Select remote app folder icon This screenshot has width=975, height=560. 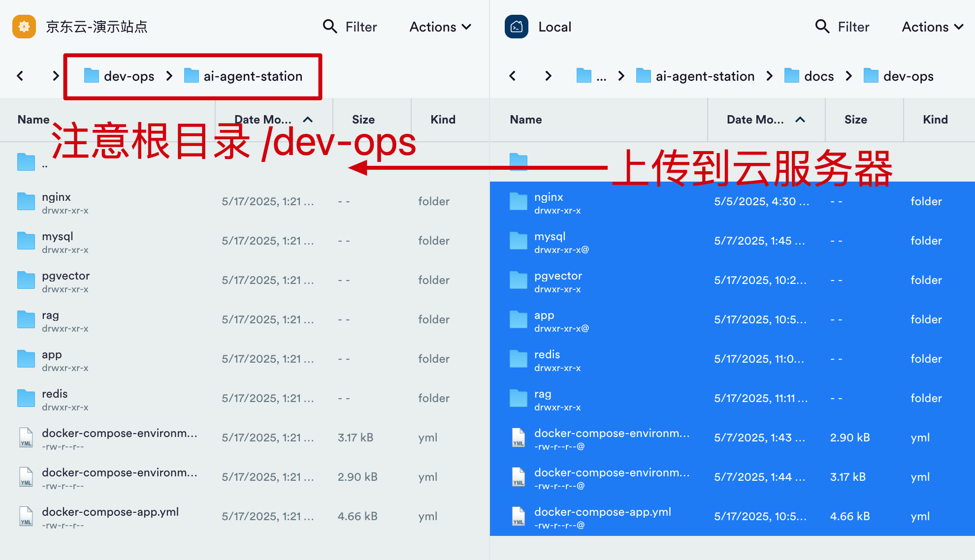26,359
